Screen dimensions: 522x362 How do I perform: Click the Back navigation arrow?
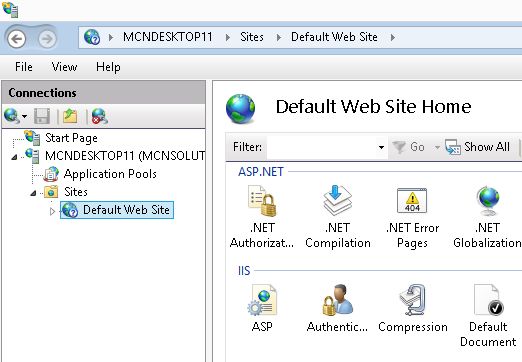point(16,39)
